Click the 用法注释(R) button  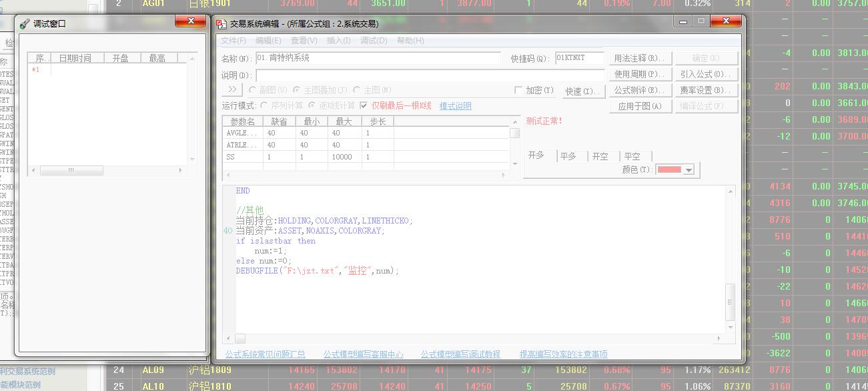point(639,58)
